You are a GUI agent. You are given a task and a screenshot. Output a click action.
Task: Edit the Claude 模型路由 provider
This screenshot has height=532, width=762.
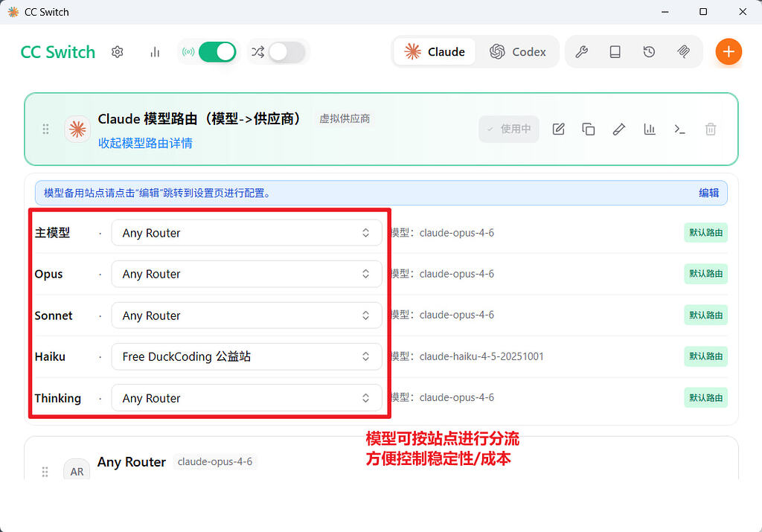pos(558,129)
